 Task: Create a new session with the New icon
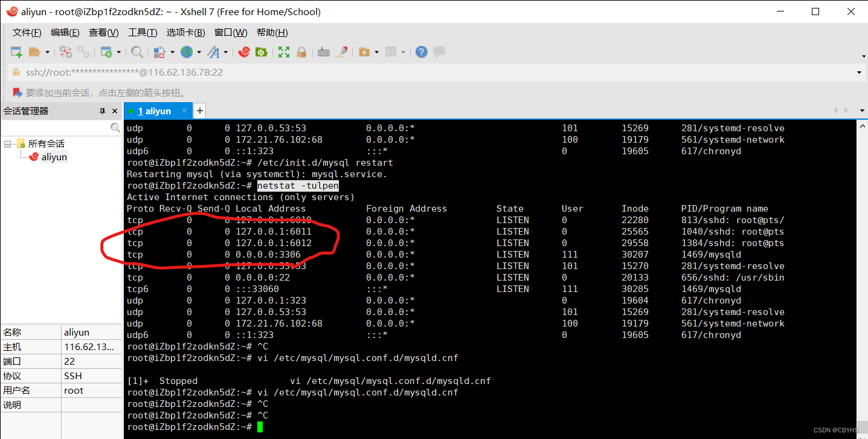(x=16, y=52)
